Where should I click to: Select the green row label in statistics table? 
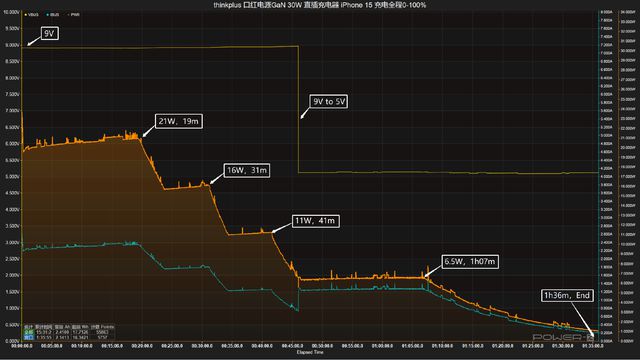(29, 332)
